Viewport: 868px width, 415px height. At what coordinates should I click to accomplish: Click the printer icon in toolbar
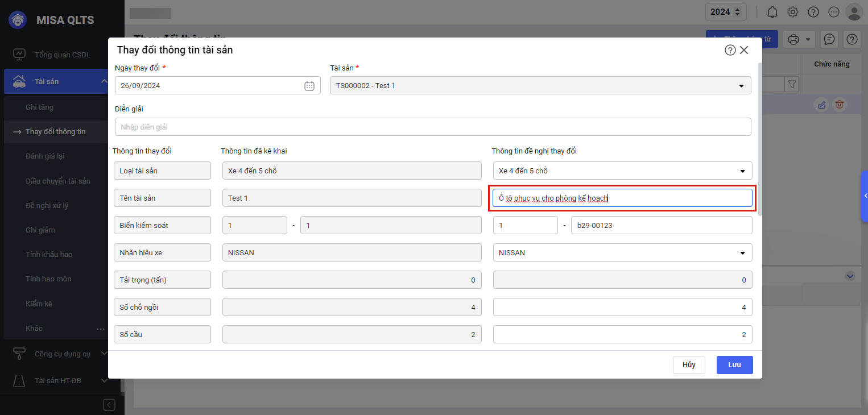pyautogui.click(x=793, y=39)
